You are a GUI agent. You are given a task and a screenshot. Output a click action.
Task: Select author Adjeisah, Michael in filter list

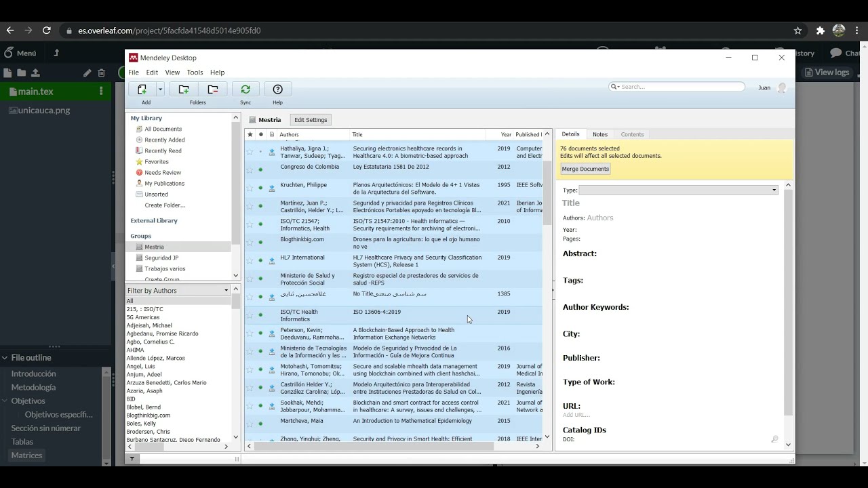tap(149, 325)
